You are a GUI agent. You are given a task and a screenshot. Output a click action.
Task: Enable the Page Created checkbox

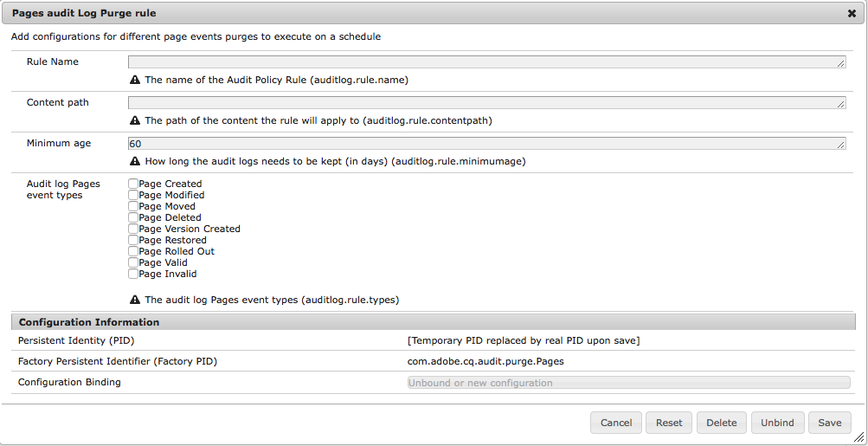pos(133,184)
